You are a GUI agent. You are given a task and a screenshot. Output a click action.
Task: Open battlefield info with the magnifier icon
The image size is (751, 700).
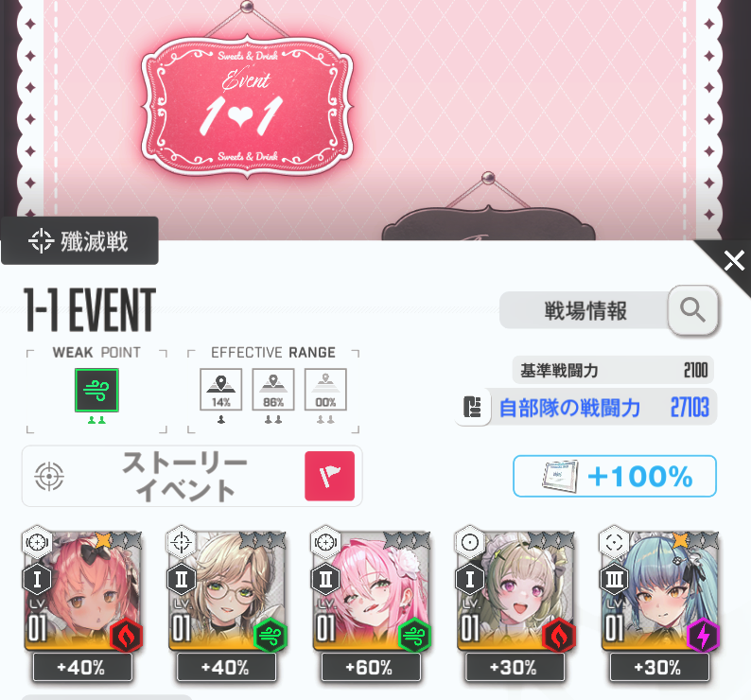point(692,310)
